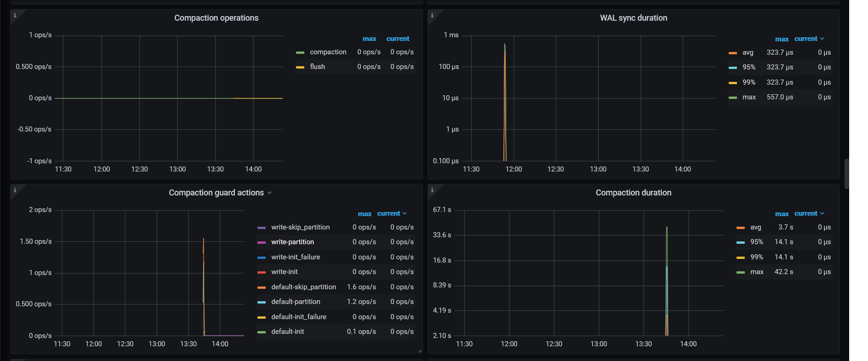The image size is (868, 361).
Task: Click info icon on WAL sync duration panel
Action: pos(432,15)
